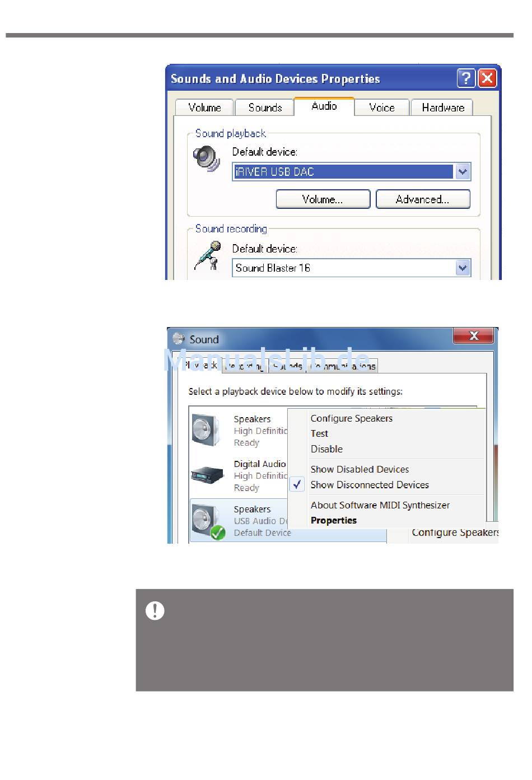
Task: Select the first Speakers device icon
Action: [206, 430]
